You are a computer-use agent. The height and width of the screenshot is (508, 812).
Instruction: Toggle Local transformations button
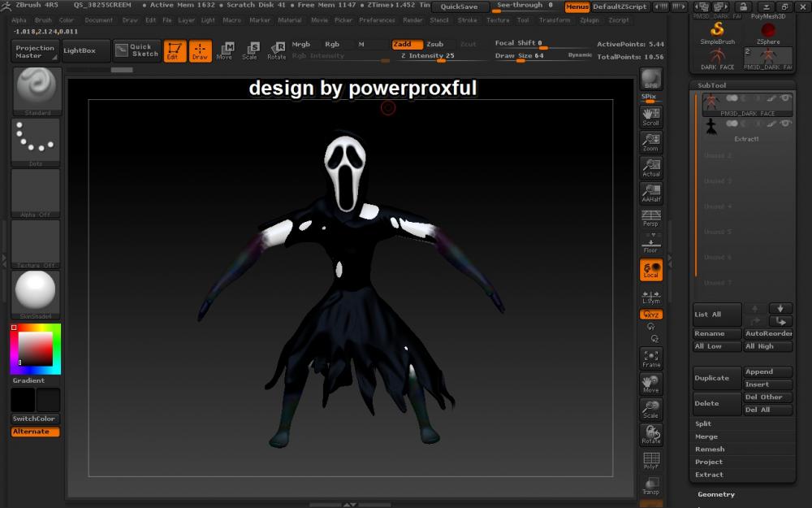point(651,270)
